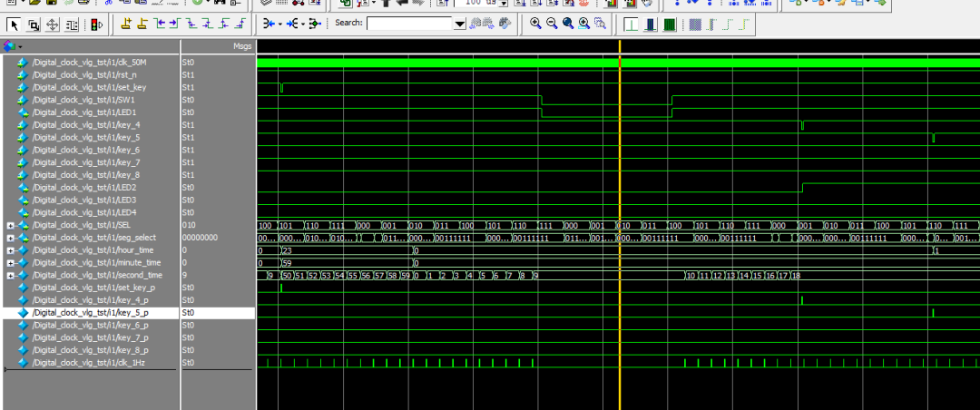Screen dimensions: 980x410
Task: Expand the SEL signal bus
Action: click(x=10, y=225)
